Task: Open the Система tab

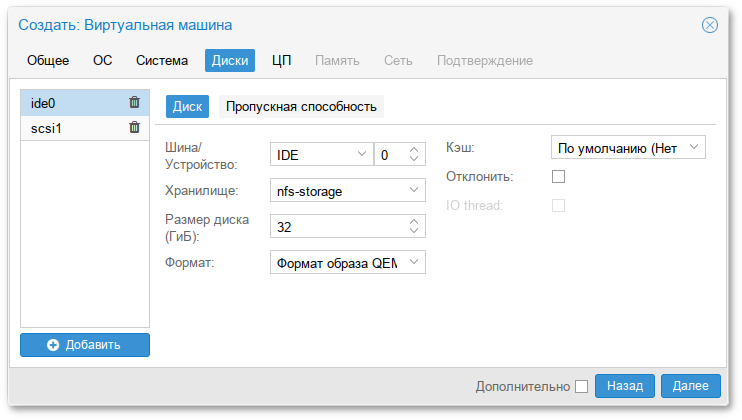Action: tap(162, 61)
